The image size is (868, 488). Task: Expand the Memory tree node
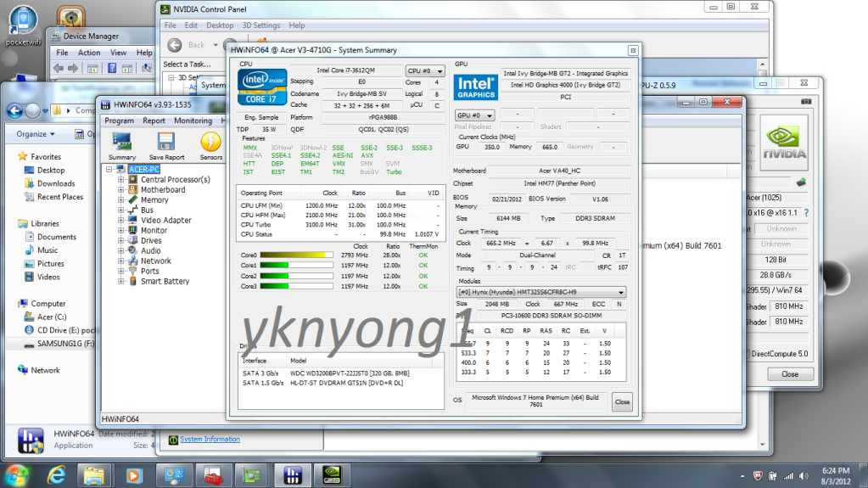click(120, 200)
